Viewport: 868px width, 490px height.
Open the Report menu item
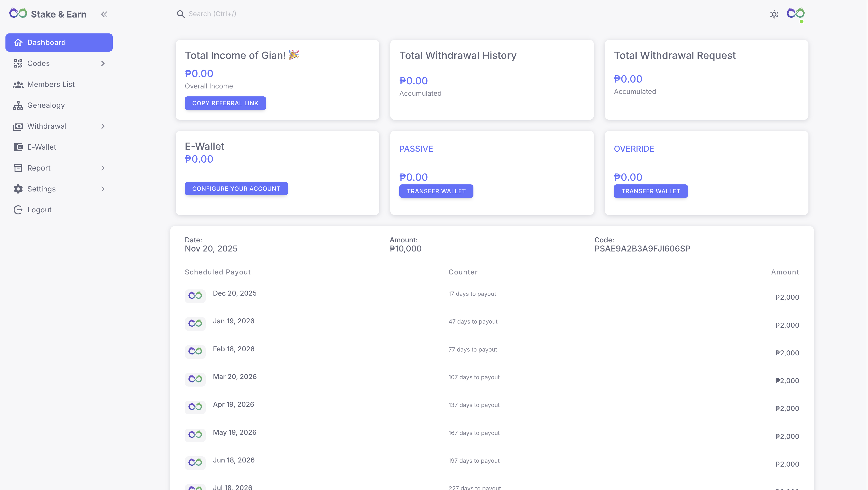(39, 168)
